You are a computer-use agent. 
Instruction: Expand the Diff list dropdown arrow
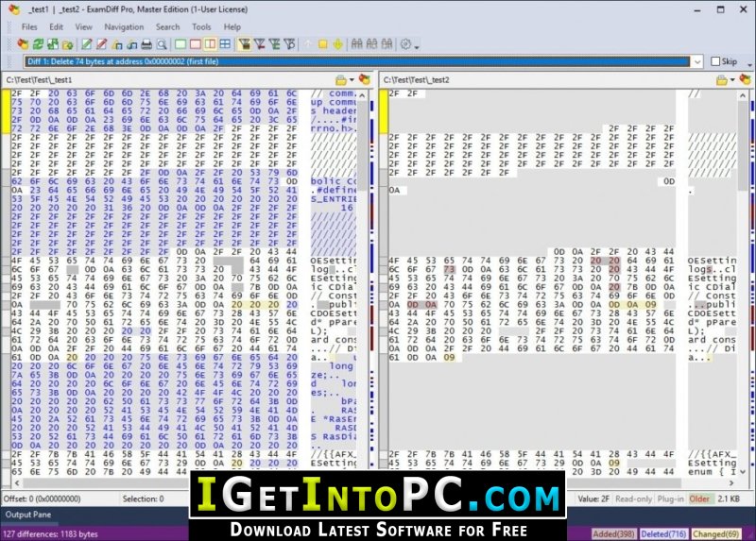click(x=697, y=61)
